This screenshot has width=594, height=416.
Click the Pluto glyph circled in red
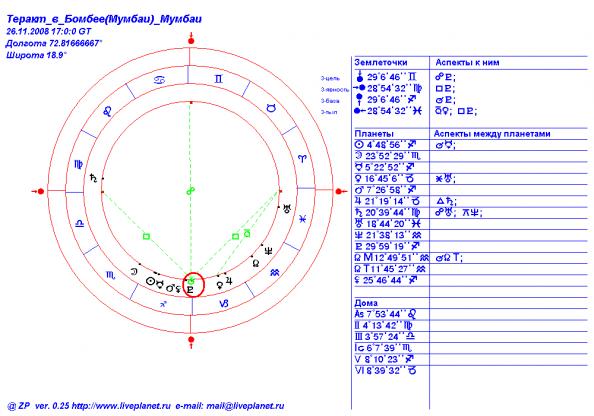pos(190,291)
